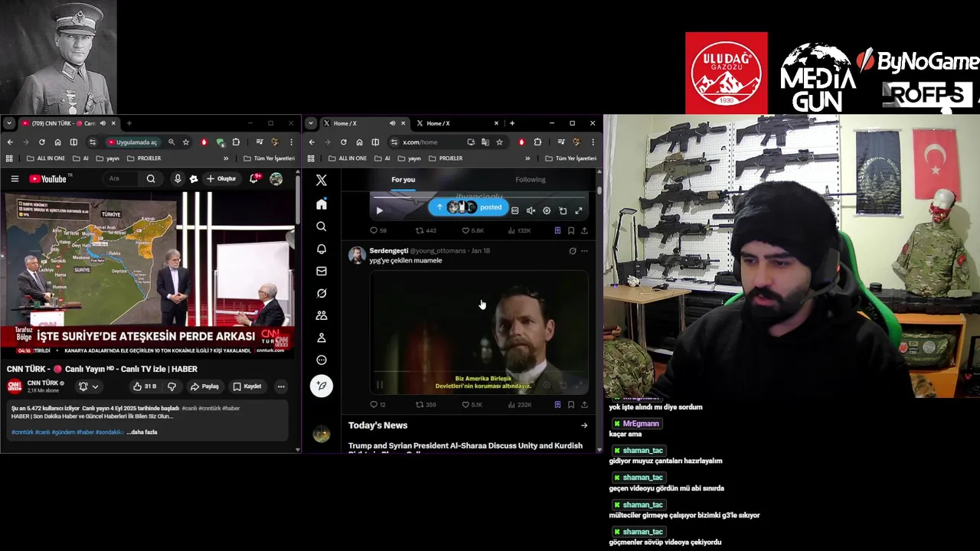Open new tab in YouTube window
The width and height of the screenshot is (980, 551).
pos(129,123)
